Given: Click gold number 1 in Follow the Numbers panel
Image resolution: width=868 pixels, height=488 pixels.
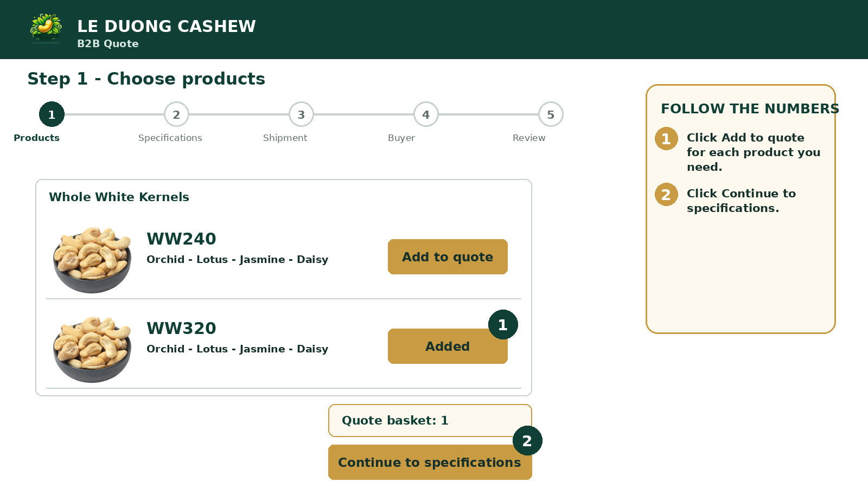Looking at the screenshot, I should click(x=666, y=139).
